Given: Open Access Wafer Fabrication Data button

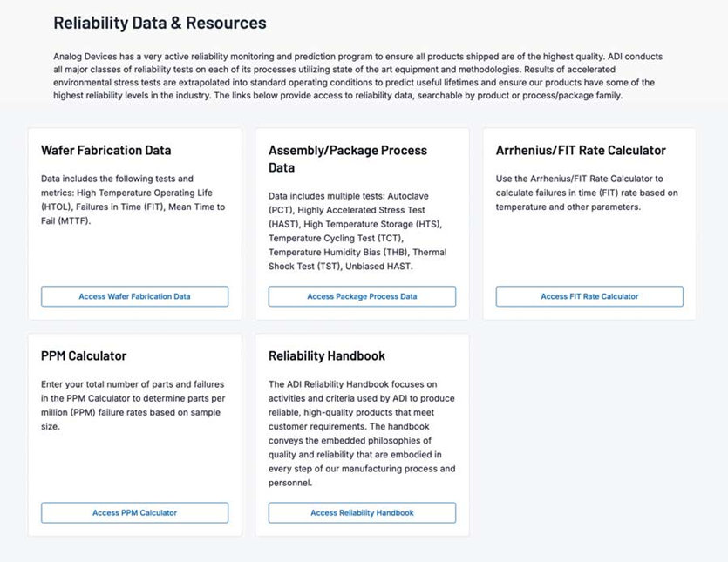Looking at the screenshot, I should pos(134,296).
